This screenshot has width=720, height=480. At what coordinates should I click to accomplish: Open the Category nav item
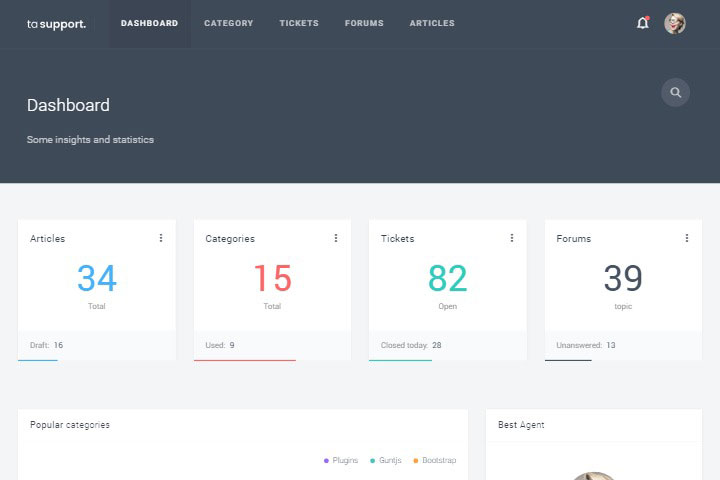pos(228,23)
